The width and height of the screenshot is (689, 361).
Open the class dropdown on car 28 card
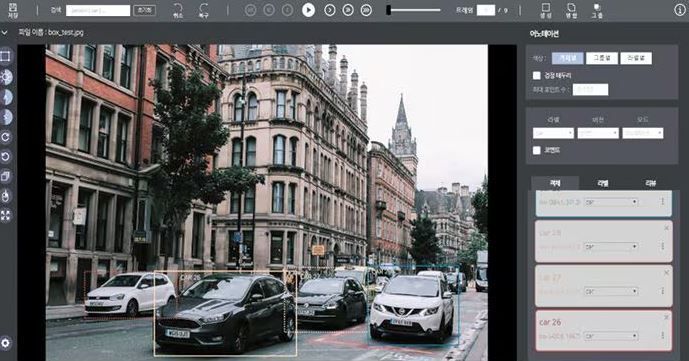pos(611,247)
